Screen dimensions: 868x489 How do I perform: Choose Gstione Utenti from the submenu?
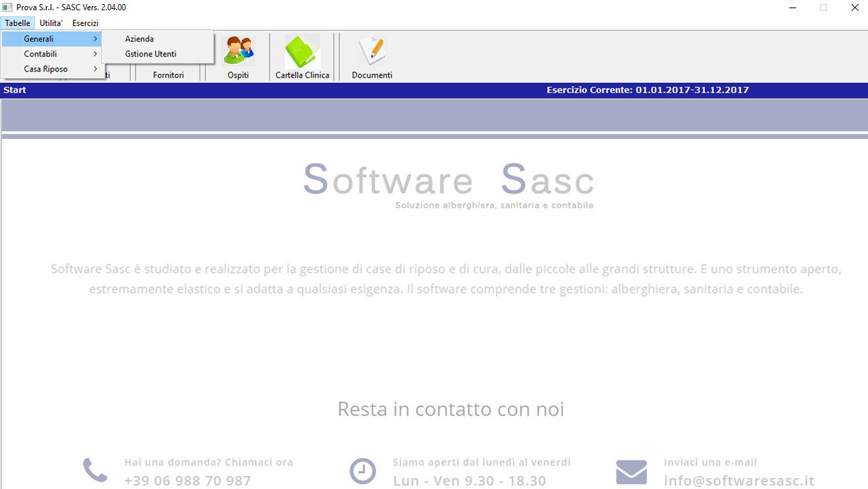pyautogui.click(x=151, y=54)
